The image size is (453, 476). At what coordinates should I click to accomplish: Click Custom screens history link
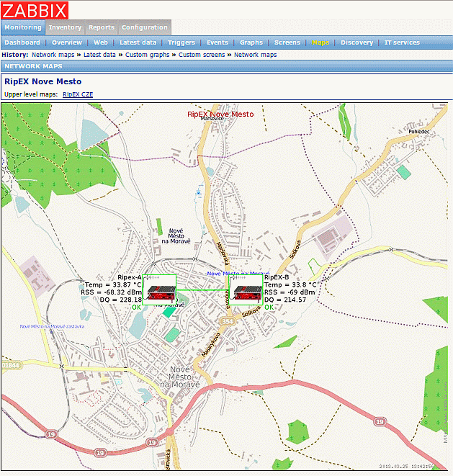click(202, 55)
